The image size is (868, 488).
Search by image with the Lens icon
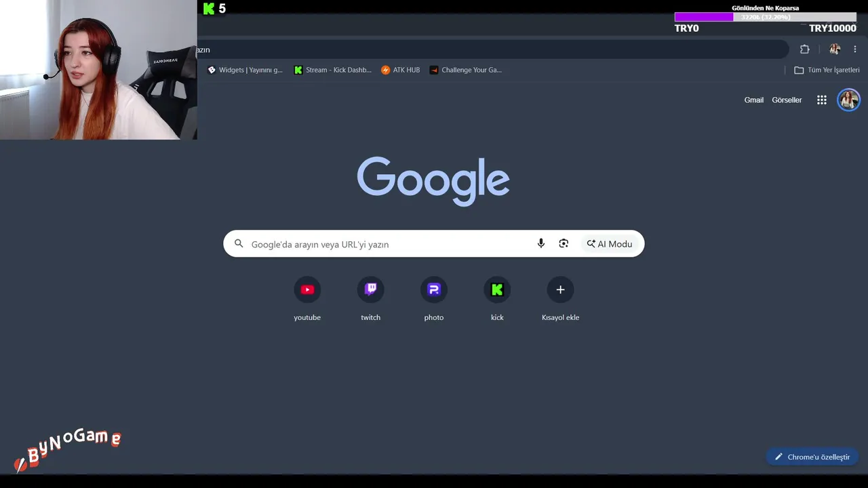coord(564,244)
